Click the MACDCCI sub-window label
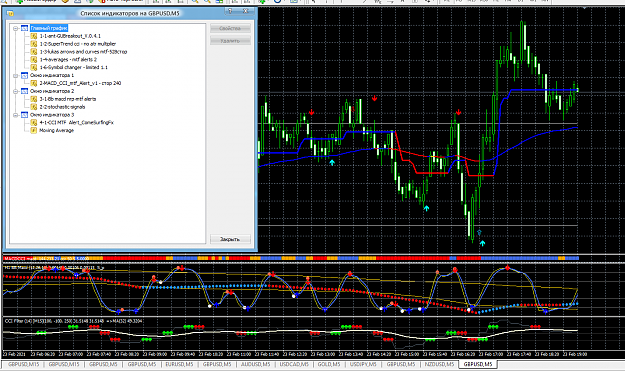Image resolution: width=625 pixels, height=371 pixels. [x=46, y=259]
